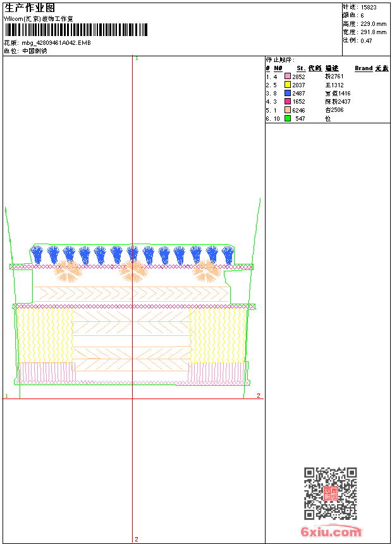Click the 生产作业图 heading
This screenshot has width=392, height=544.
(x=30, y=8)
